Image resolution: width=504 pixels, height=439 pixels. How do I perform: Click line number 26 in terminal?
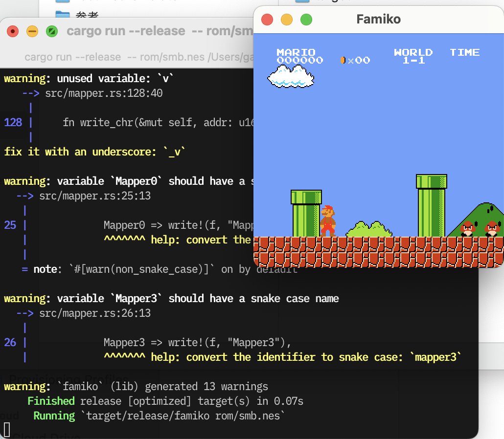pos(10,342)
